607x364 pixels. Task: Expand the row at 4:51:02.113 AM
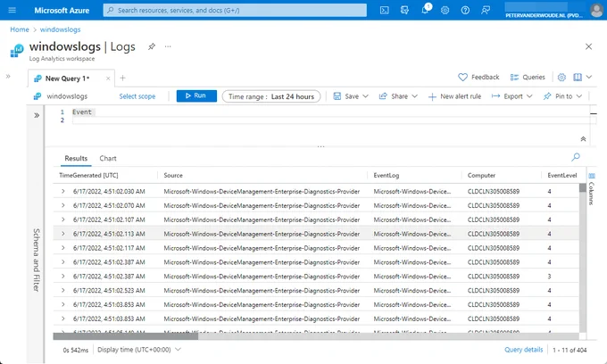click(63, 234)
